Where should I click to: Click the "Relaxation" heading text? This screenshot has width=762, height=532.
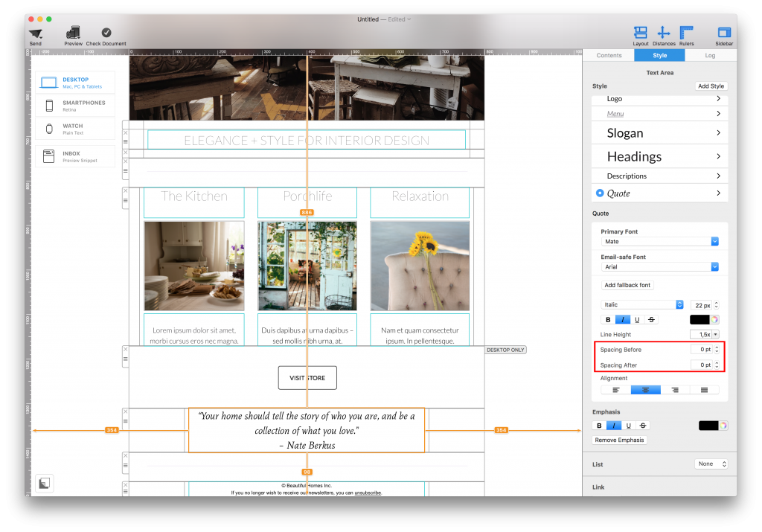point(420,196)
